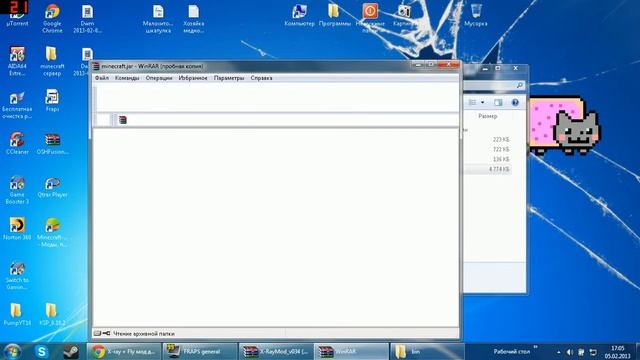Expand 'Рабочий стол' toolbar chevron
This screenshot has width=640, height=360.
[x=536, y=348]
